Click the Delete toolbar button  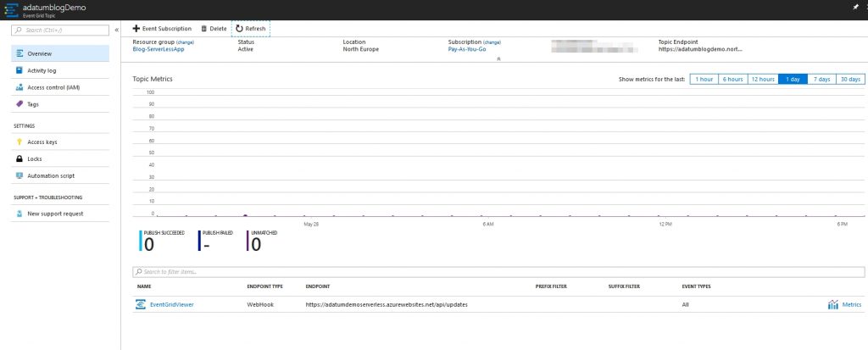click(x=214, y=28)
